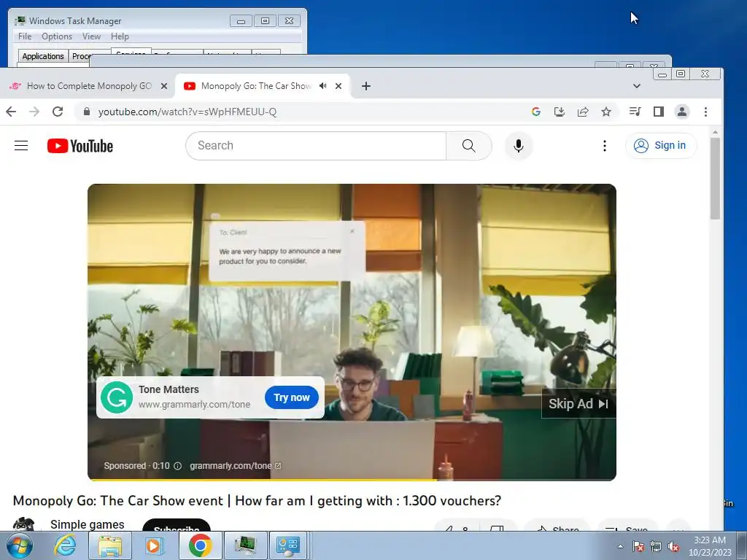Click the Try now ad button

point(292,397)
